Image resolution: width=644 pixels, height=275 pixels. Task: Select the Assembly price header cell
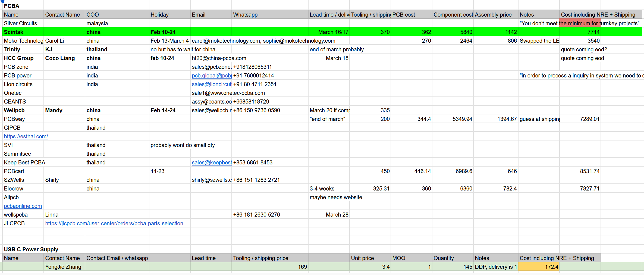pyautogui.click(x=496, y=15)
